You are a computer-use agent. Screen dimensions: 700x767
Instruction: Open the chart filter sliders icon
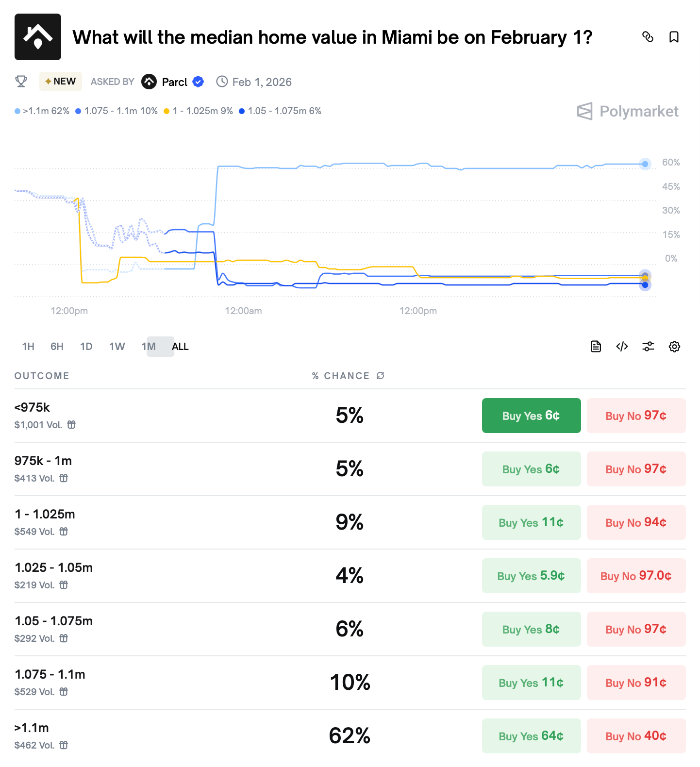(648, 347)
